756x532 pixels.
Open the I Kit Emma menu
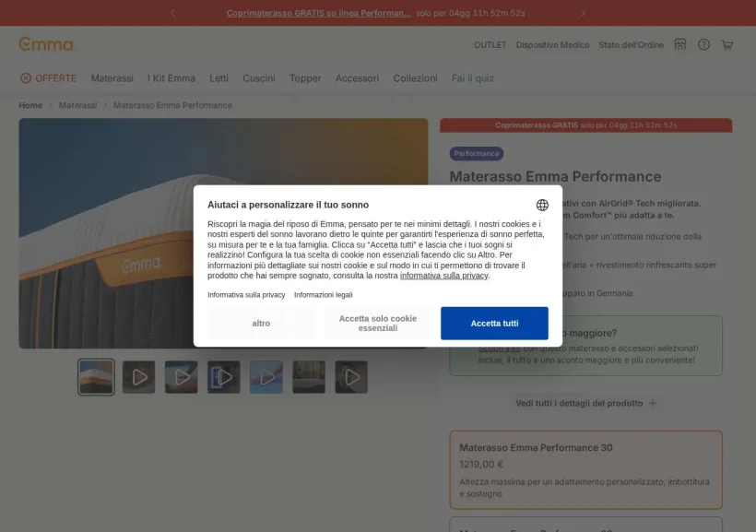click(x=171, y=78)
